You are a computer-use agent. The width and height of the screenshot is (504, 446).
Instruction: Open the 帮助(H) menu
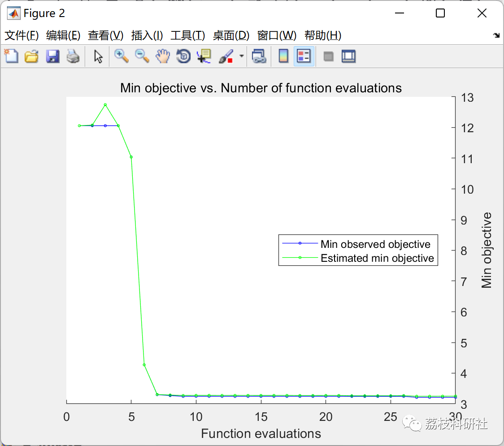[x=323, y=35]
